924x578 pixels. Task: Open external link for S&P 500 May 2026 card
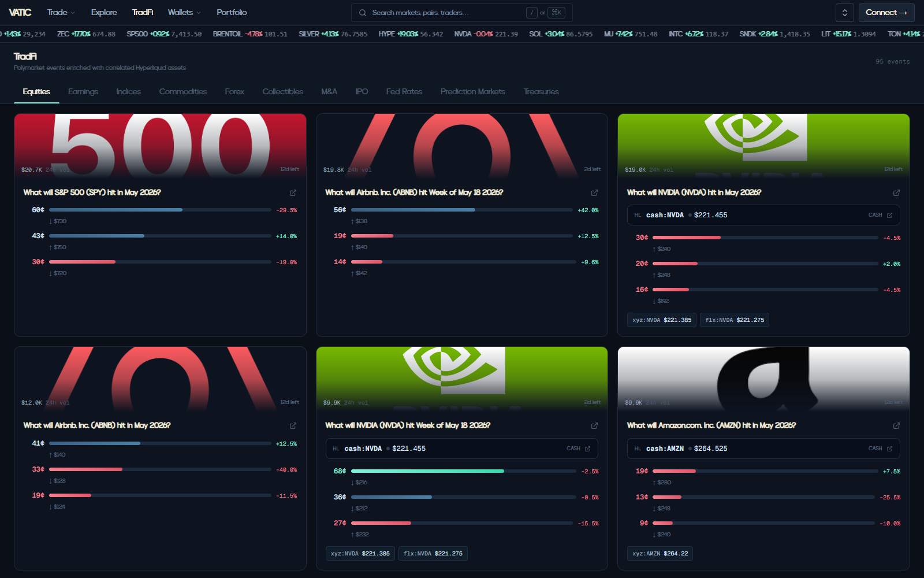click(x=293, y=192)
